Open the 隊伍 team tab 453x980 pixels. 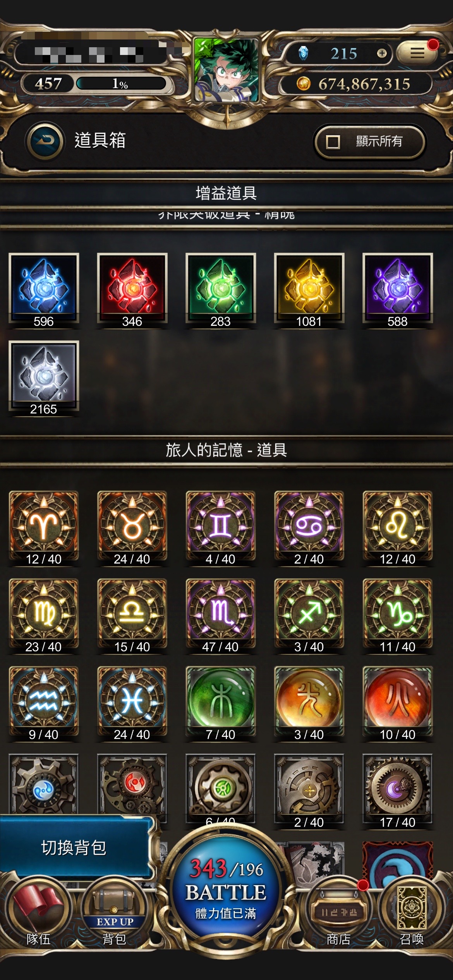pyautogui.click(x=38, y=914)
